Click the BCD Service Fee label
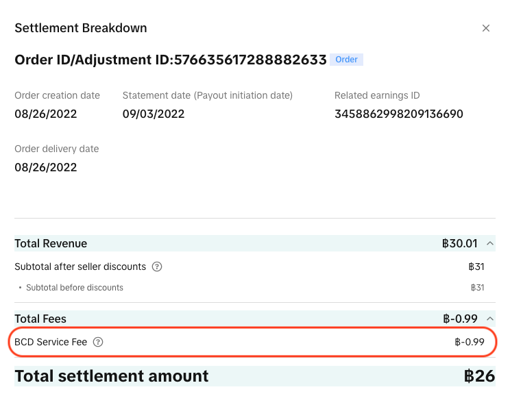The width and height of the screenshot is (510, 420). 51,342
